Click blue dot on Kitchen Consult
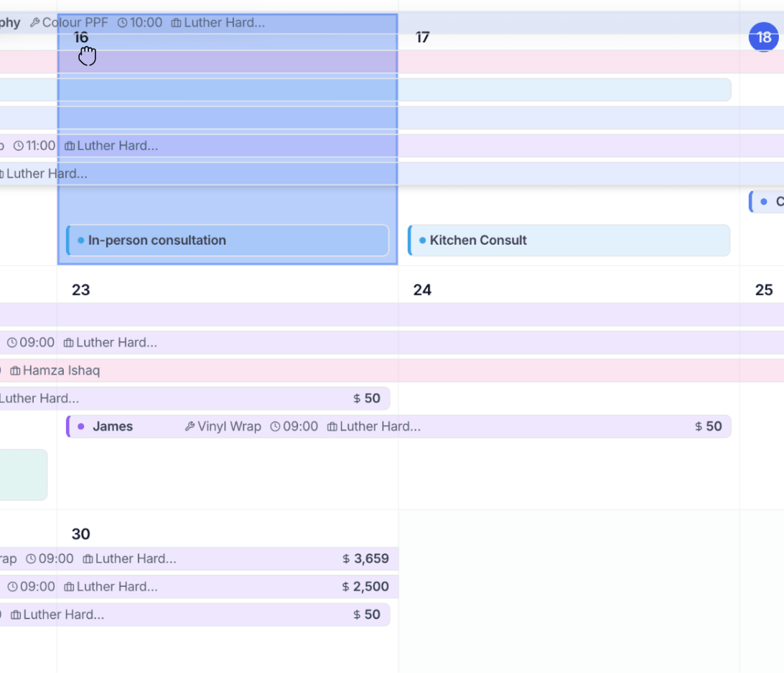Image resolution: width=784 pixels, height=673 pixels. pyautogui.click(x=422, y=240)
